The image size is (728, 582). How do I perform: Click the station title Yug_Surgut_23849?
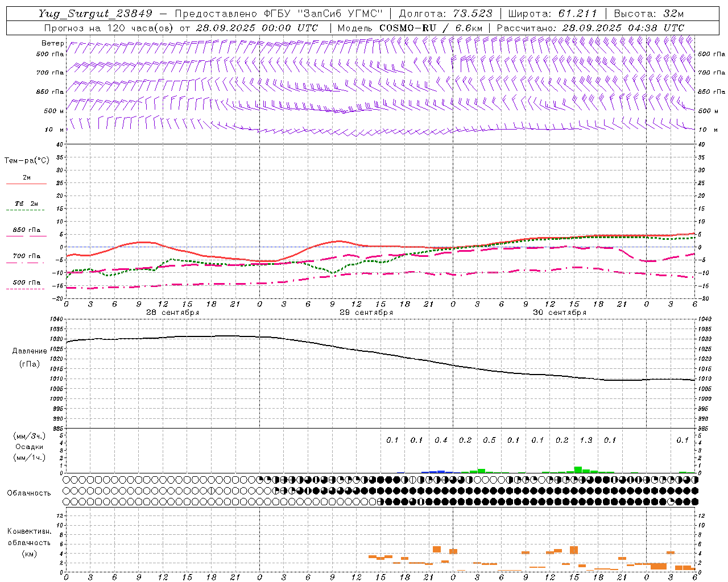click(96, 14)
